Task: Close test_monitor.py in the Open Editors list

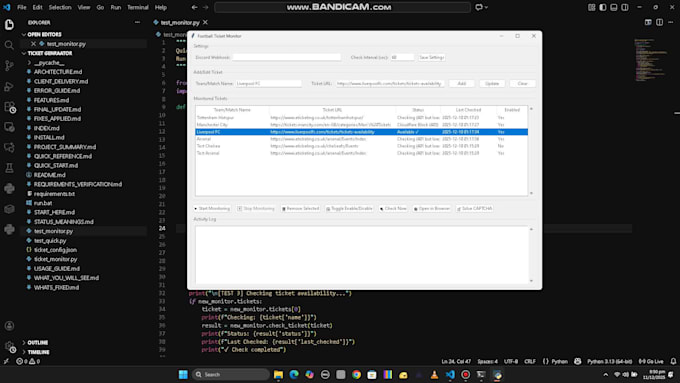Action: (x=33, y=44)
